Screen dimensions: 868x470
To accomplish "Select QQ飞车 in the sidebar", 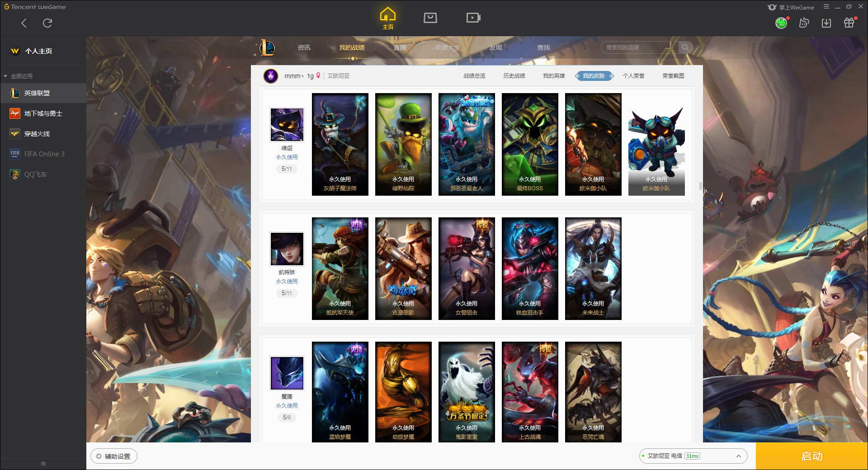I will click(43, 174).
